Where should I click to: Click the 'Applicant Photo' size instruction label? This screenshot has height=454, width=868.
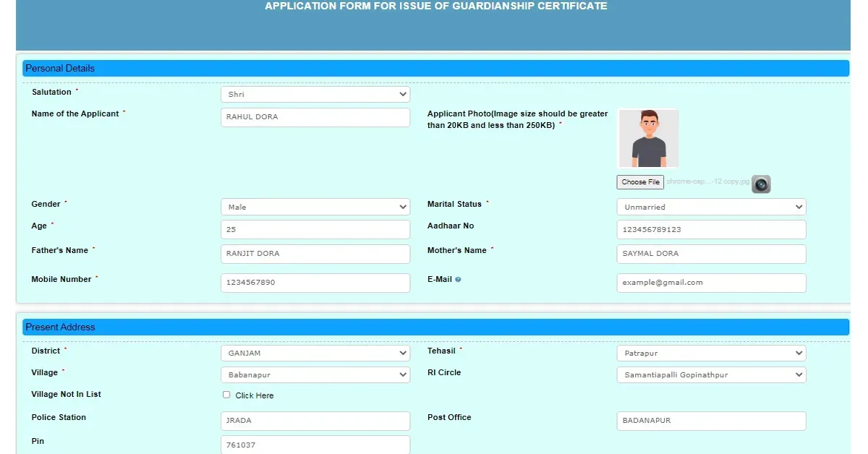[518, 119]
